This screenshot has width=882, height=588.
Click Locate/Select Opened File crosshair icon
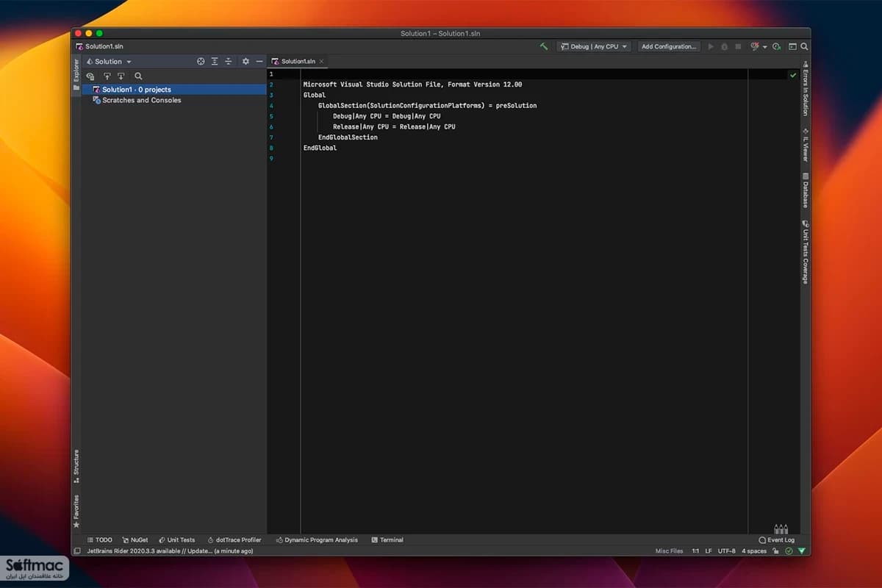point(201,62)
